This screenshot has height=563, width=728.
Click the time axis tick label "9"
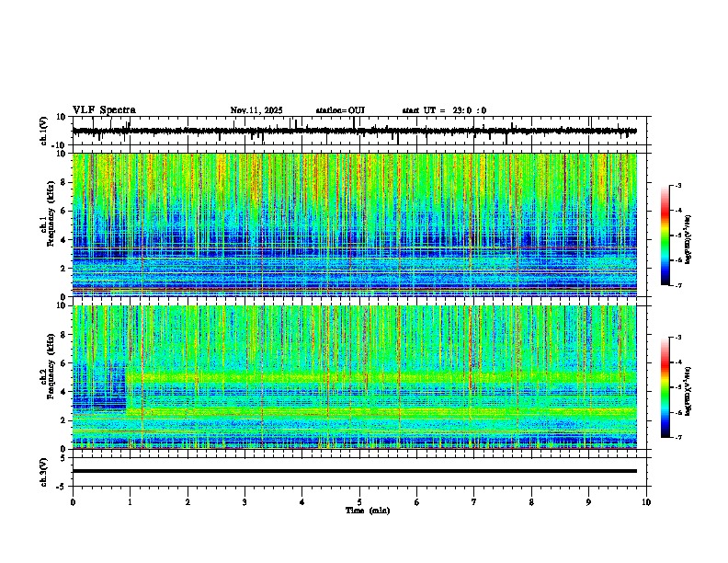point(588,502)
